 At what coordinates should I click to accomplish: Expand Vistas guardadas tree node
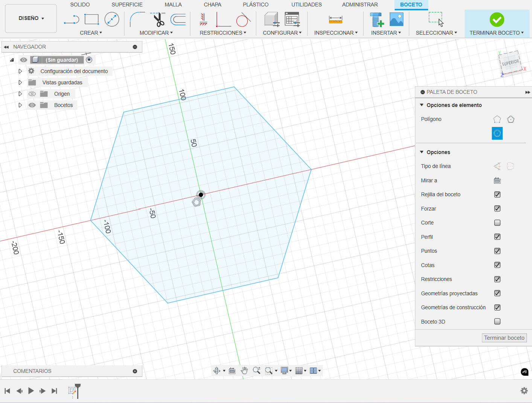click(20, 82)
